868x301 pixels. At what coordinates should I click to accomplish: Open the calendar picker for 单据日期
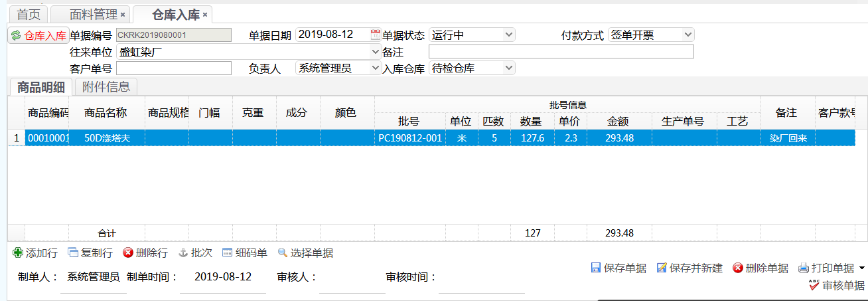[x=376, y=35]
